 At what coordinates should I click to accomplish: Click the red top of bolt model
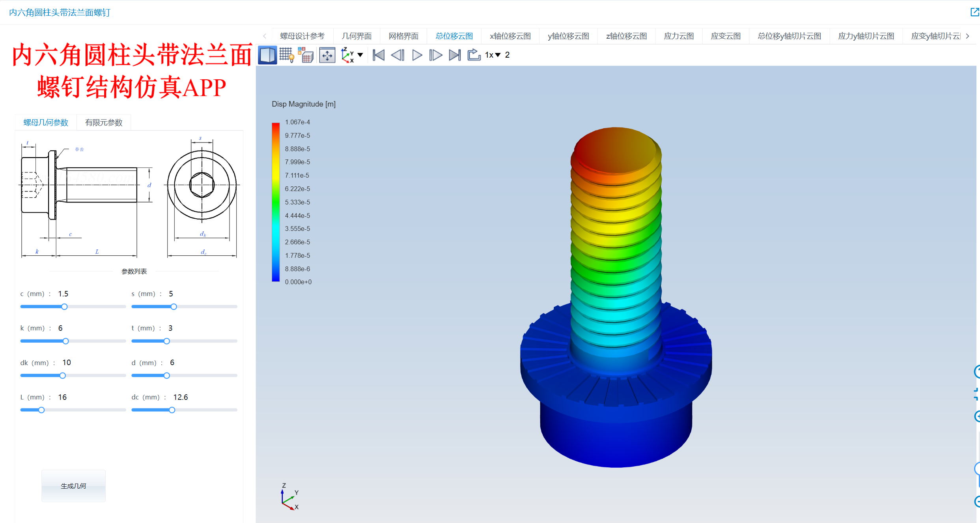(616, 150)
